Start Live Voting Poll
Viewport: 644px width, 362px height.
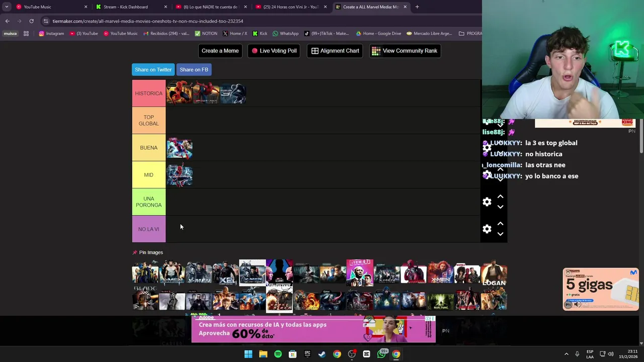point(274,51)
